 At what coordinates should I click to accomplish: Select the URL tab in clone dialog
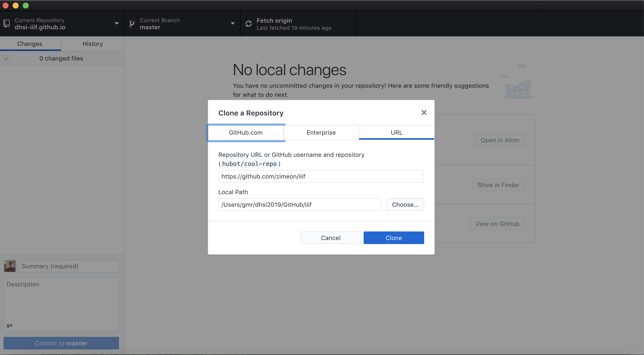(396, 133)
